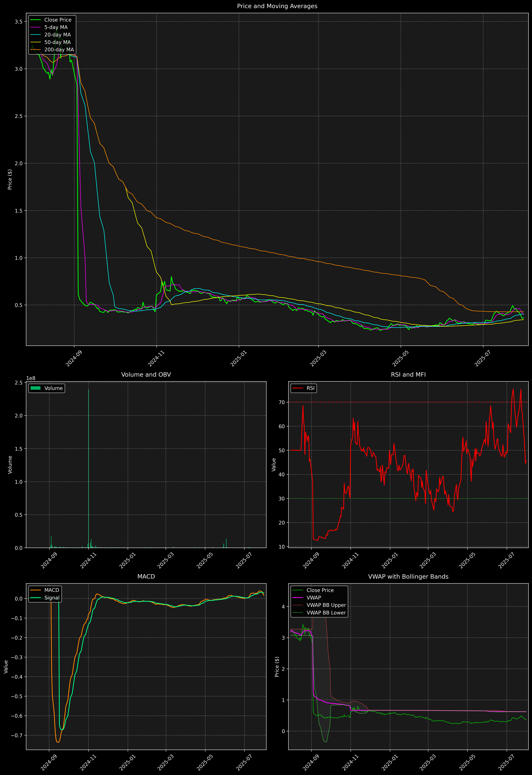Click the 'Volume and OBV' chart title

click(x=146, y=374)
